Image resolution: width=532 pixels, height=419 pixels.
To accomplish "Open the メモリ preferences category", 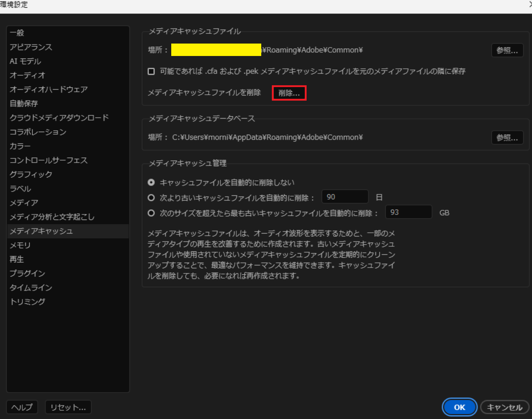I will coord(20,245).
